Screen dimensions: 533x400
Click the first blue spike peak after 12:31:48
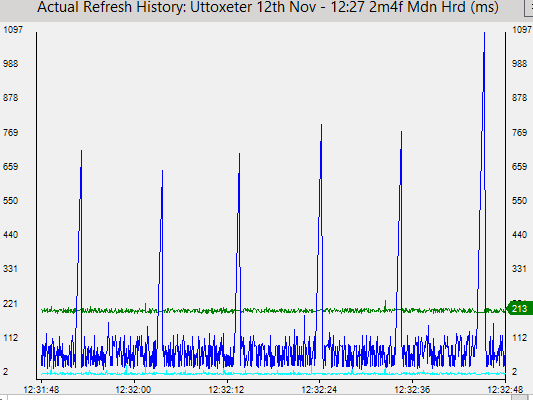(x=81, y=152)
